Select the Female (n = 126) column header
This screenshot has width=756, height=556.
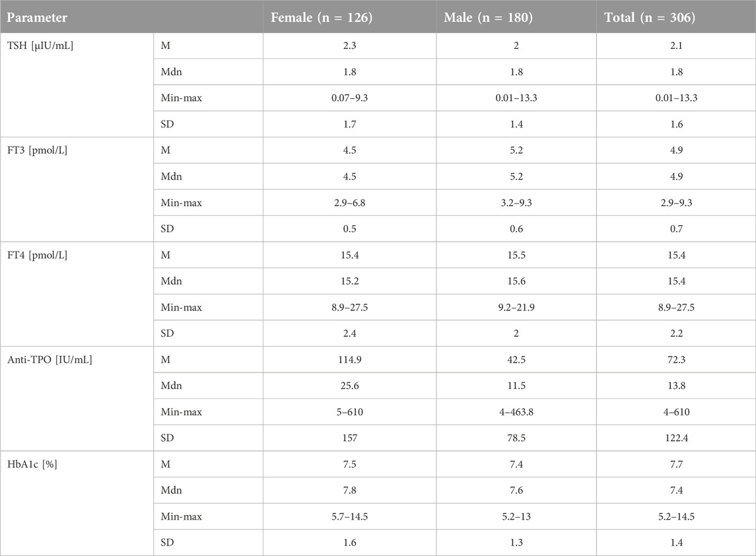(322, 17)
